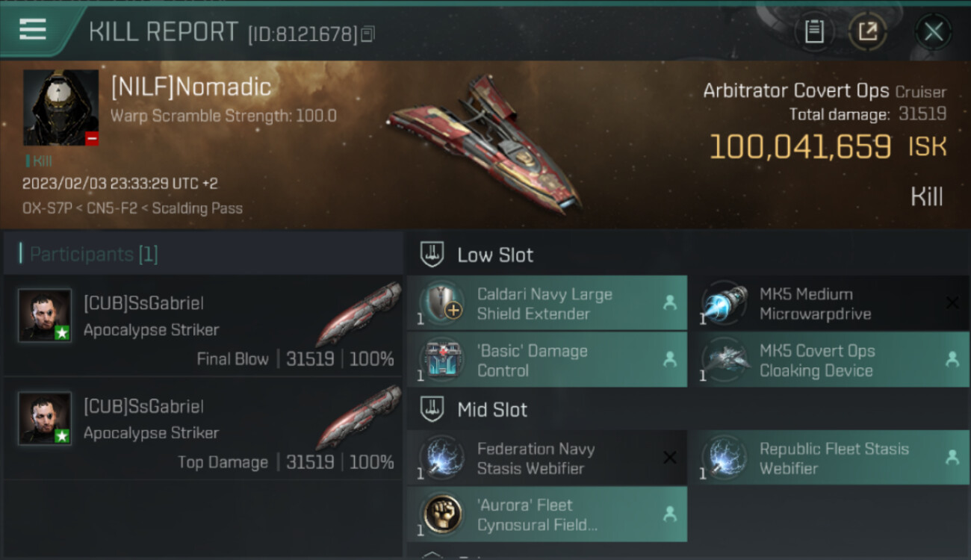Share kill report via export icon
The image size is (971, 560).
pos(867,32)
